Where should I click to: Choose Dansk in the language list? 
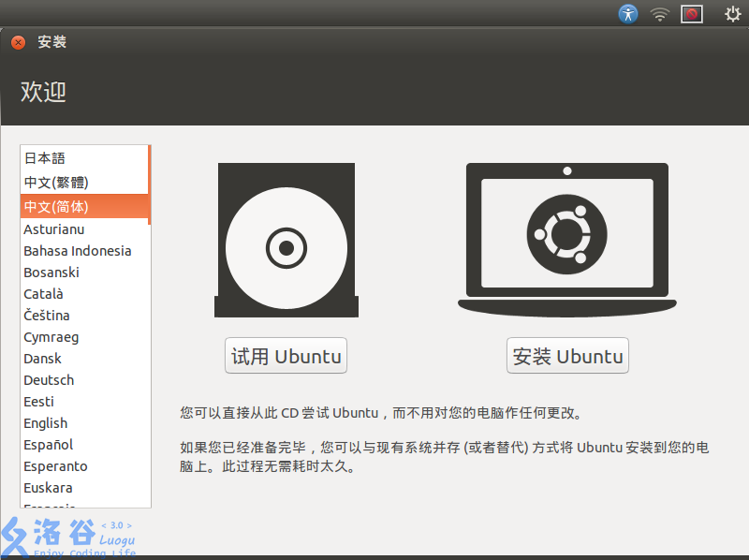(84, 359)
